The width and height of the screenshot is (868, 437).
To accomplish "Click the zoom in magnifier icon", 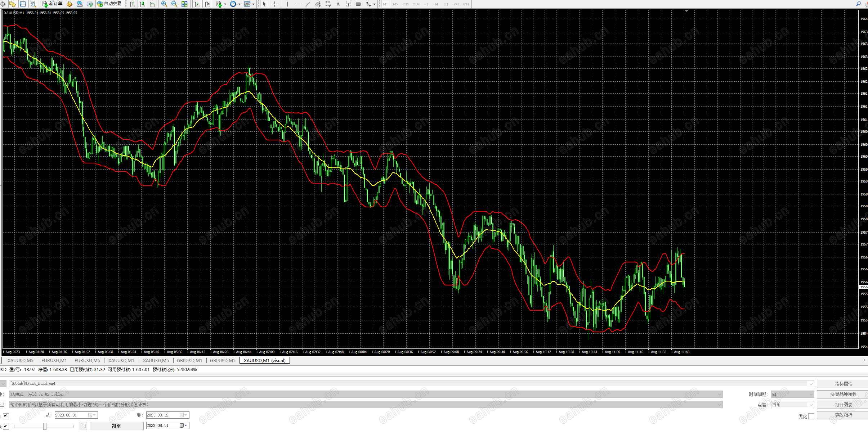I will (x=164, y=4).
